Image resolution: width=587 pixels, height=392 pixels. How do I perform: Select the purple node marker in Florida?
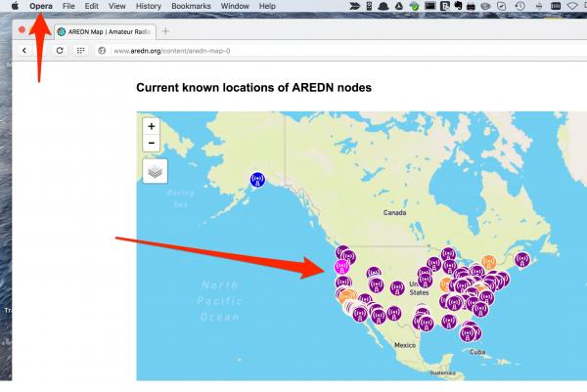click(x=468, y=334)
